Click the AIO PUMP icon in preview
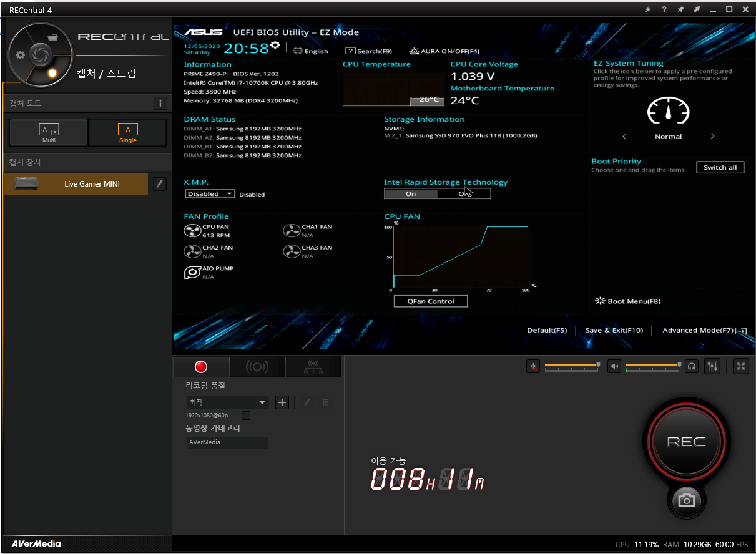Screen dimensions: 756x554 [x=192, y=273]
